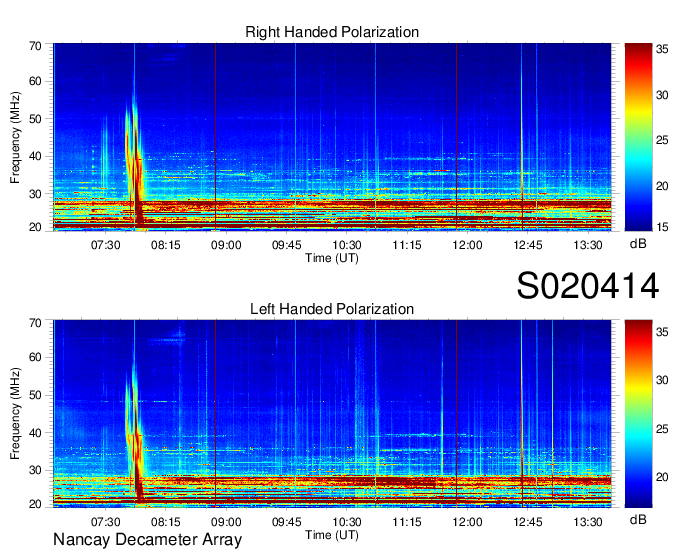
Task: Click the S020414 observation label
Action: tap(588, 286)
